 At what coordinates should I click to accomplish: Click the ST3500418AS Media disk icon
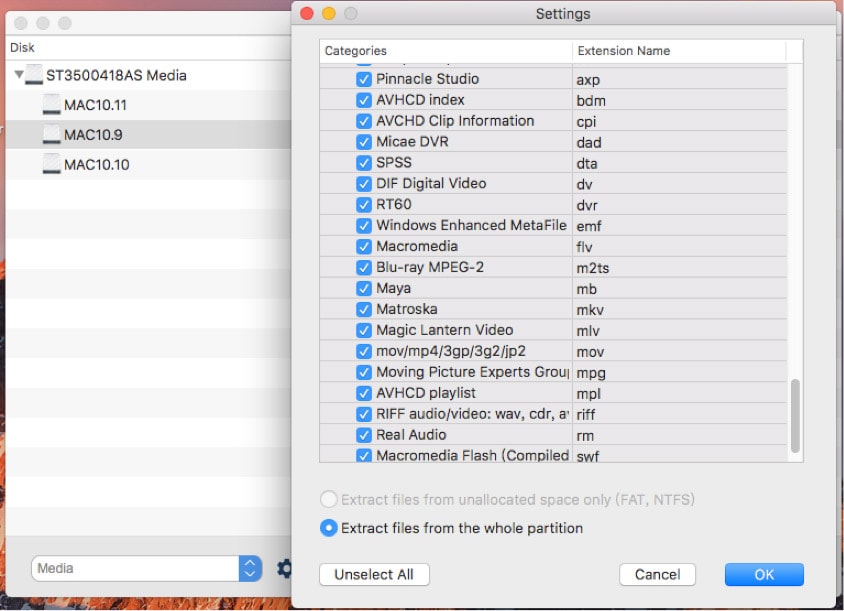click(34, 75)
